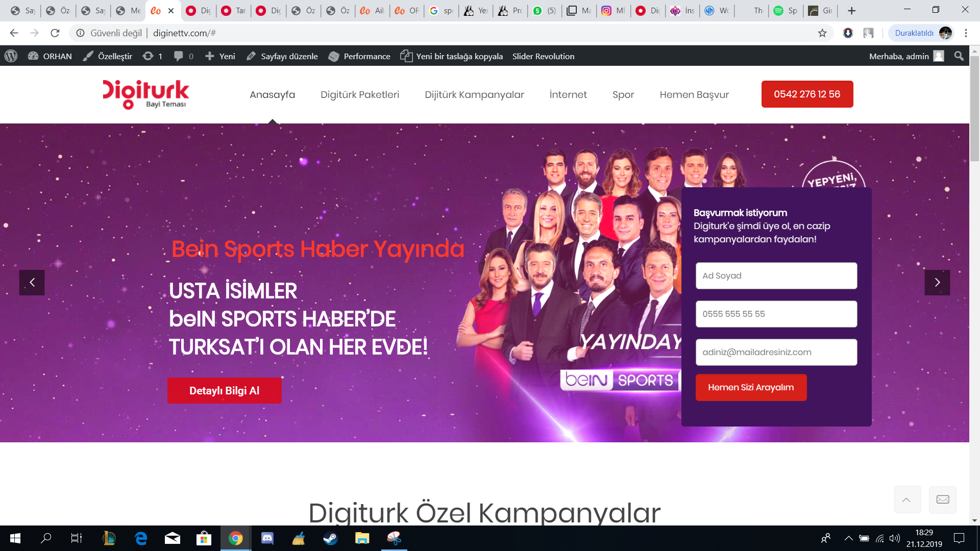980x551 pixels.
Task: Click the page vertical scrollbar thumb
Action: point(974,109)
